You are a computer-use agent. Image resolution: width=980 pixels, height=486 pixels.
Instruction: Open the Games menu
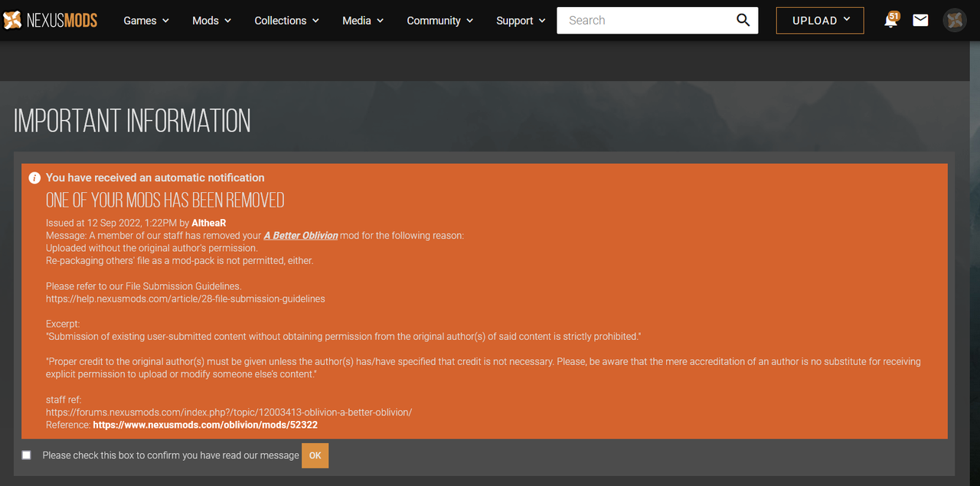[x=146, y=21]
